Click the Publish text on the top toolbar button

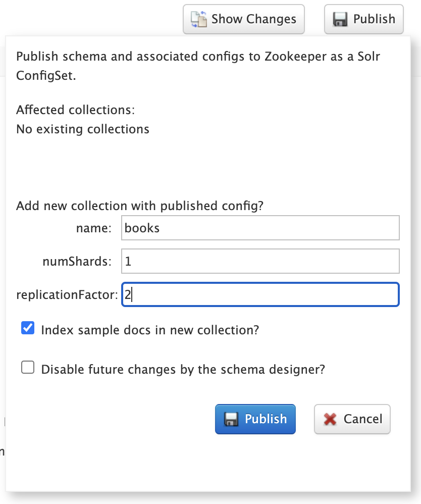(374, 19)
